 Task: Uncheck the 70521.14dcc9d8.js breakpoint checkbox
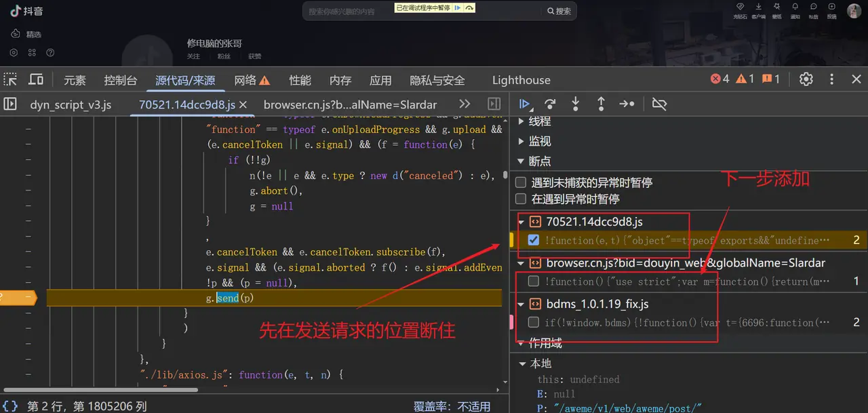tap(533, 239)
